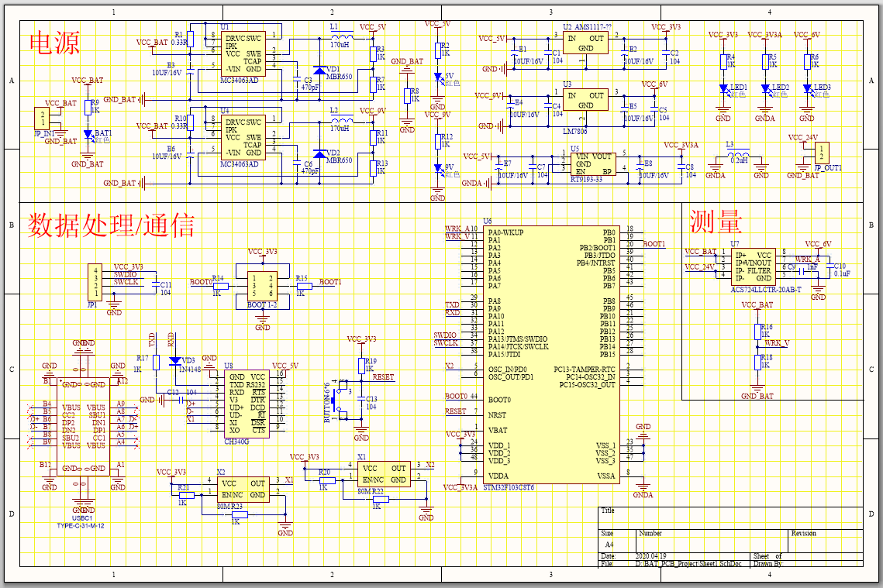
Task: Select the U8 CH340G USB-serial chip
Action: 247,404
